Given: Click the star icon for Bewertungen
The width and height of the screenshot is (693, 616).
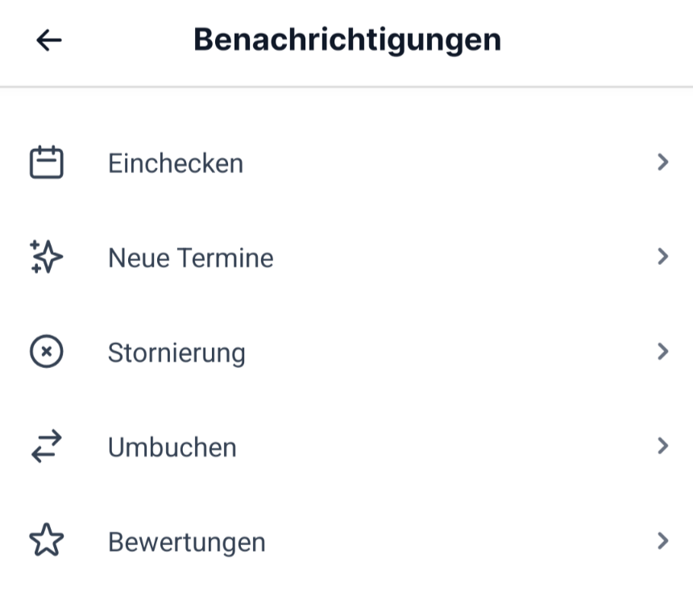Looking at the screenshot, I should coord(47,540).
